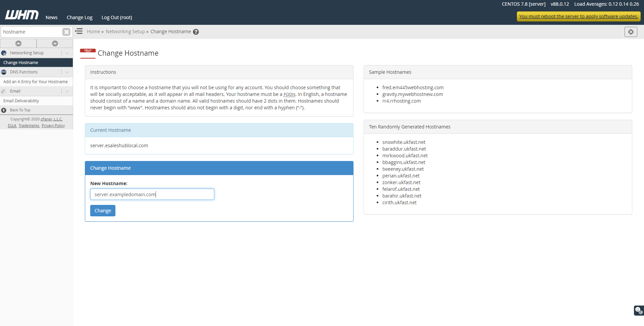The width and height of the screenshot is (644, 326).
Task: Open the Trademarks link
Action: click(x=29, y=125)
